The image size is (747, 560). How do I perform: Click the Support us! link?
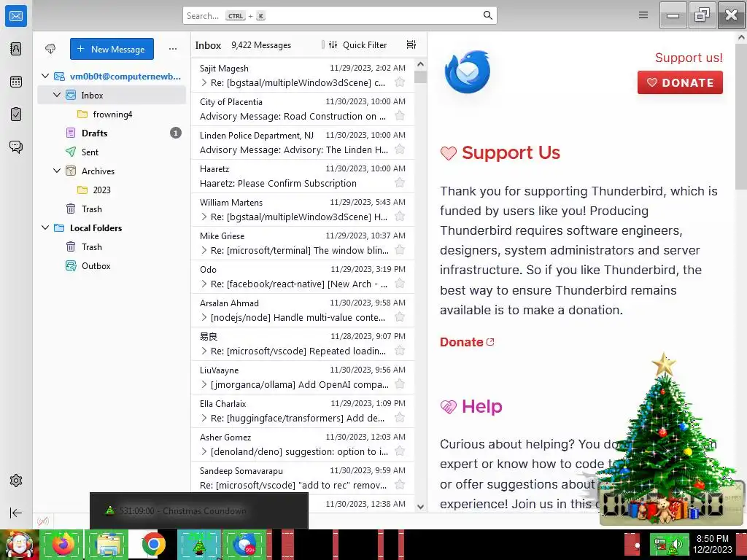point(689,58)
